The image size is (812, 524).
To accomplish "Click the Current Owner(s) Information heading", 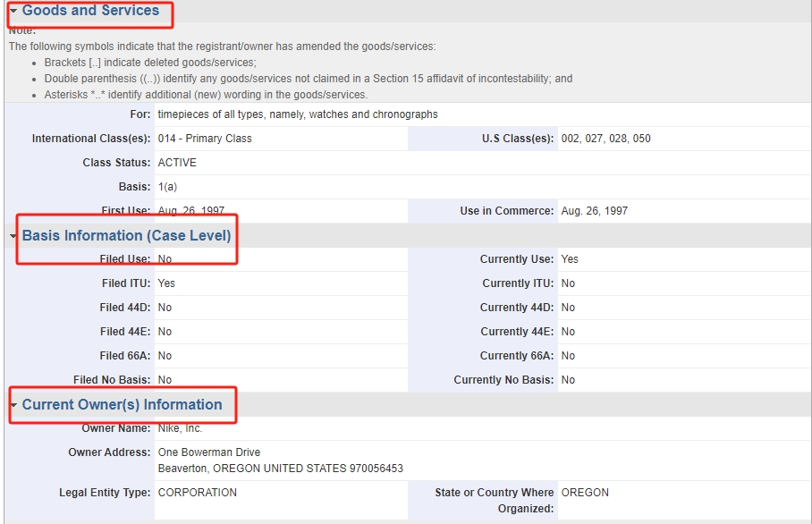I will pos(122,405).
